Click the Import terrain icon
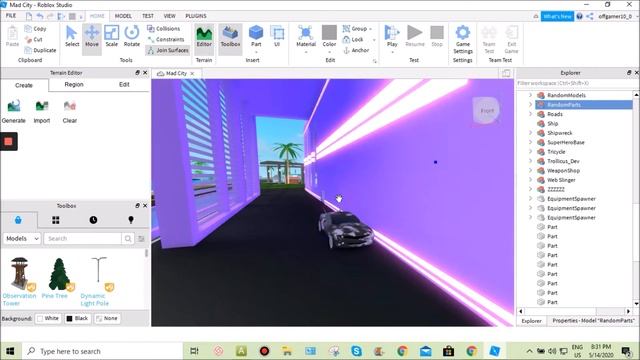Screen dimensions: 640x360 point(42,111)
